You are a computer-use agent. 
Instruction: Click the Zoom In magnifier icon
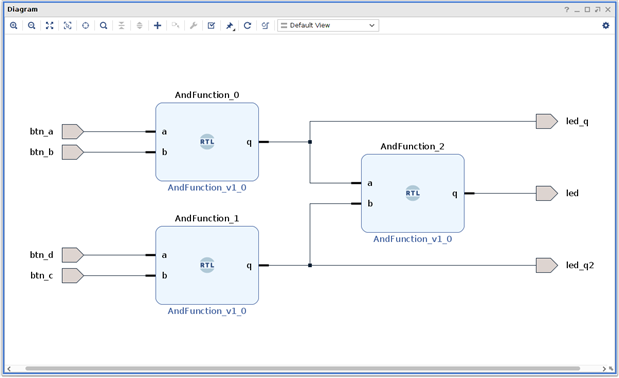pyautogui.click(x=13, y=26)
